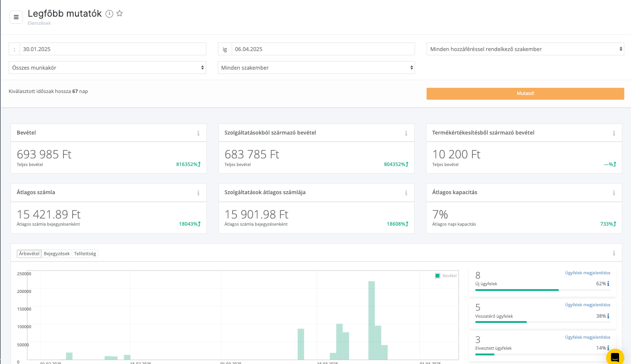Screen dimensions: 631x364
Task: Open info icon on Átlagos kapacitás card
Action: [x=614, y=193]
